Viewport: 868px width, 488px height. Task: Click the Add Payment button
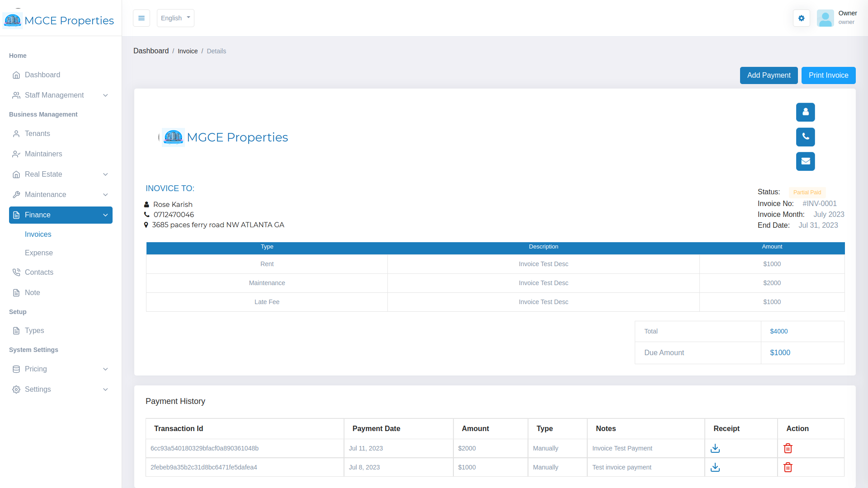pos(769,75)
